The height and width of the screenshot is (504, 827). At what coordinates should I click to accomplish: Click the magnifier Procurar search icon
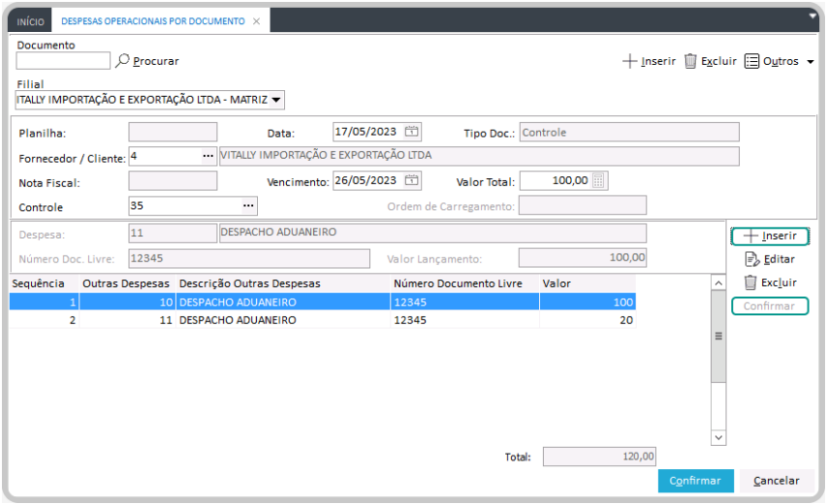click(122, 61)
